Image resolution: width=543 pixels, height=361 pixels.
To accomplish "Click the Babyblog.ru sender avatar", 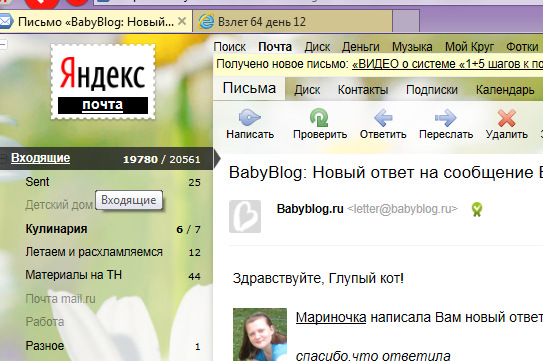I will (245, 216).
